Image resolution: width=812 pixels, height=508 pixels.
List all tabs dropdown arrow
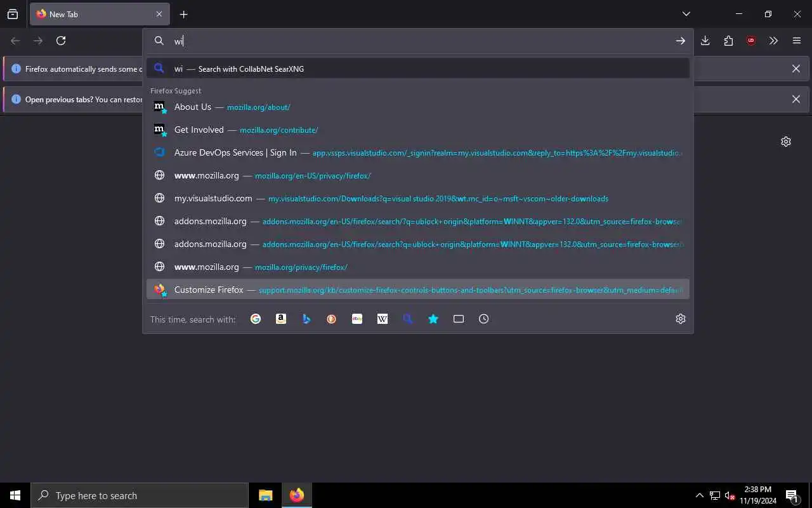click(686, 14)
